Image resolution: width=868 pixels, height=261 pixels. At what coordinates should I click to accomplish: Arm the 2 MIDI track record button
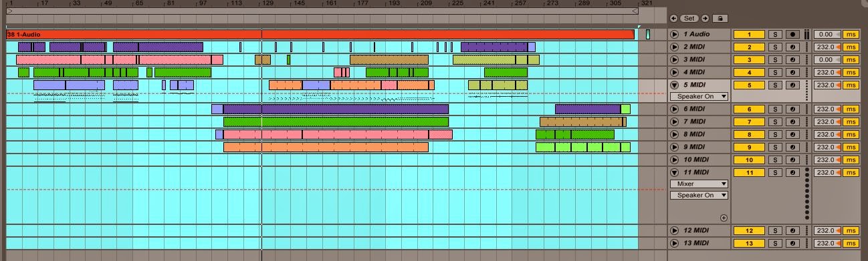tap(793, 47)
